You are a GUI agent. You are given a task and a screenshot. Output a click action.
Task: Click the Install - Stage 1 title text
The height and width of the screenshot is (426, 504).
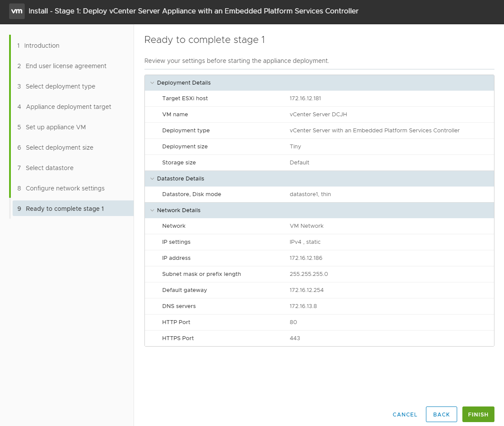[193, 11]
